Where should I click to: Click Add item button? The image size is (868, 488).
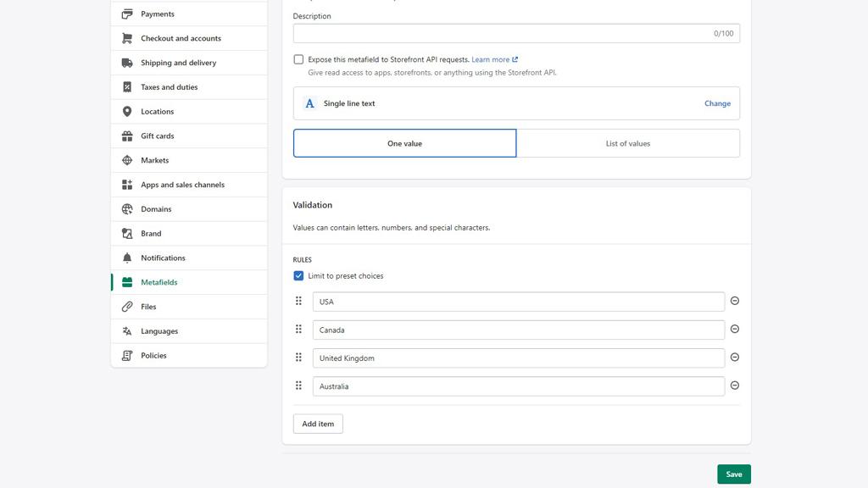318,424
